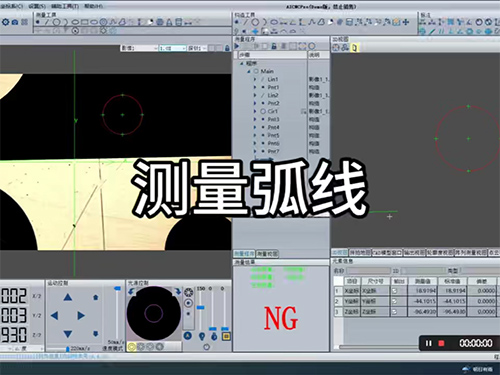Open the Help (H) menu
The height and width of the screenshot is (375, 500).
pos(93,6)
